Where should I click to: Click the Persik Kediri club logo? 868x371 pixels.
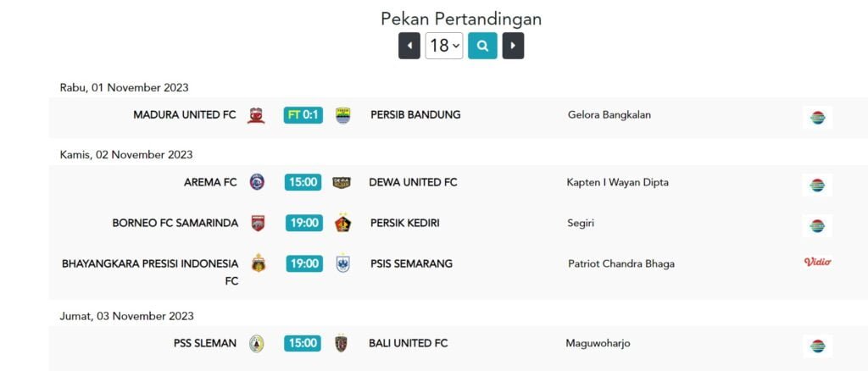342,223
